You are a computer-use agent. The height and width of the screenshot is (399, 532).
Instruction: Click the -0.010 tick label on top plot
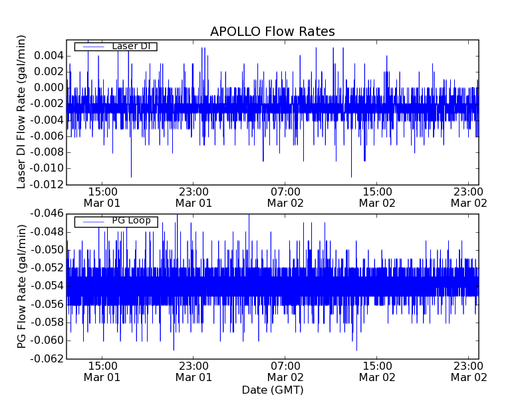point(47,168)
